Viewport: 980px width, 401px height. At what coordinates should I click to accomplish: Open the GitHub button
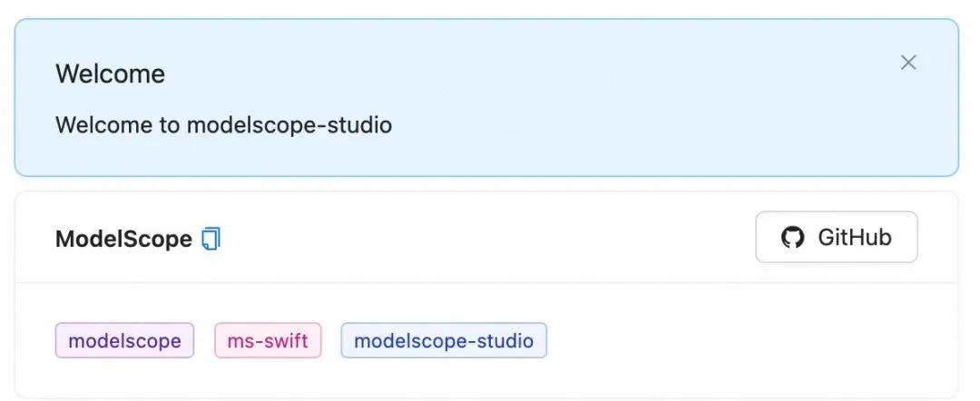pos(837,238)
